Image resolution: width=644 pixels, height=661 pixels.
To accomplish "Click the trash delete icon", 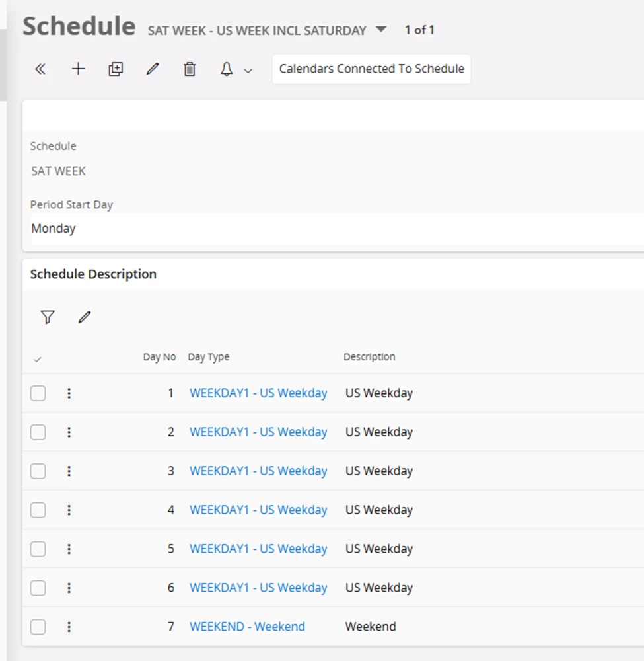I will tap(190, 69).
